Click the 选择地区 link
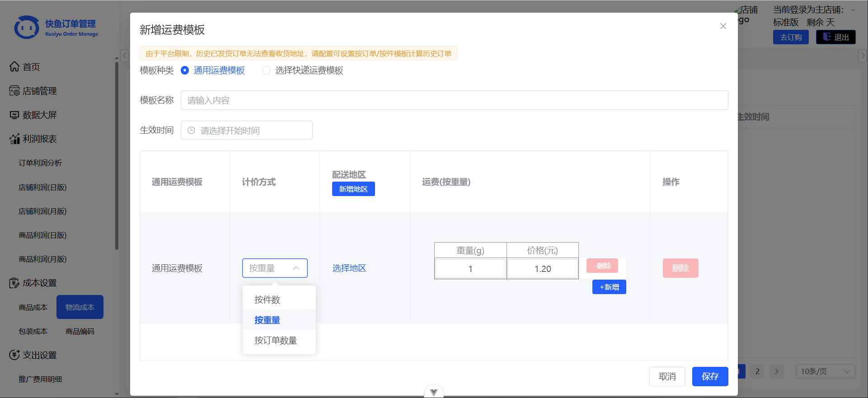Image resolution: width=868 pixels, height=398 pixels. click(349, 268)
